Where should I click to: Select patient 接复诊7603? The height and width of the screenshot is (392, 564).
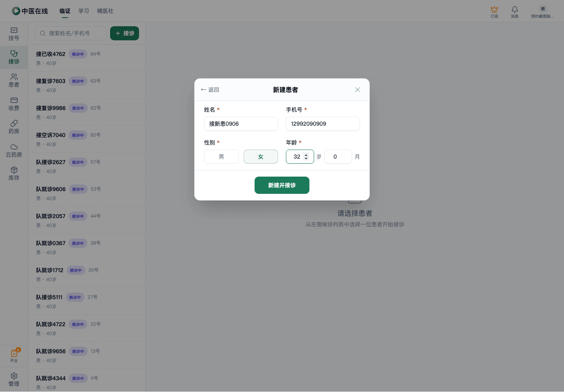coord(87,85)
